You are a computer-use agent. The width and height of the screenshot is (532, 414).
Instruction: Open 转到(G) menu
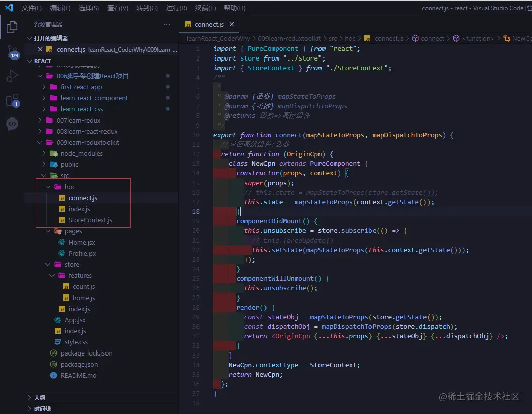147,8
